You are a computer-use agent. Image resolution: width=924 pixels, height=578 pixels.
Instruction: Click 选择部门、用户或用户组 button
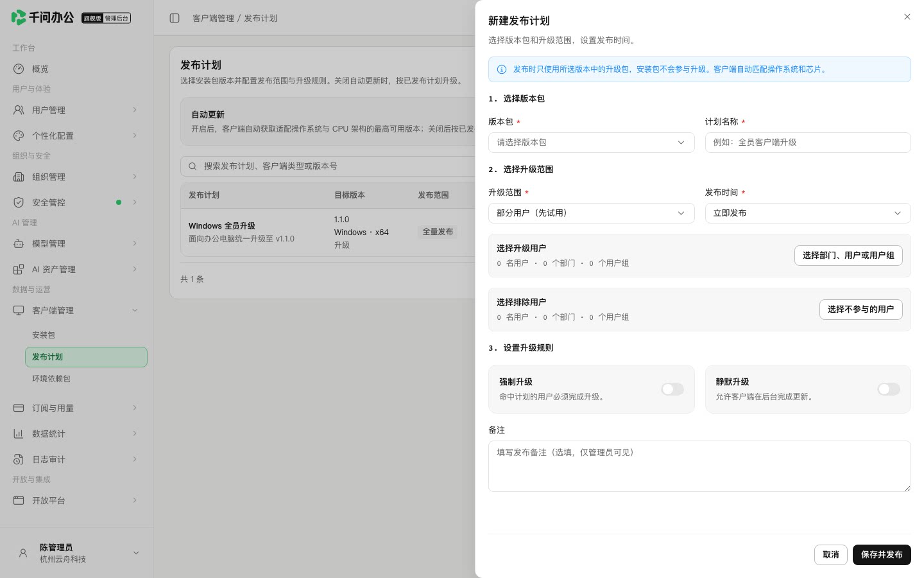(848, 256)
